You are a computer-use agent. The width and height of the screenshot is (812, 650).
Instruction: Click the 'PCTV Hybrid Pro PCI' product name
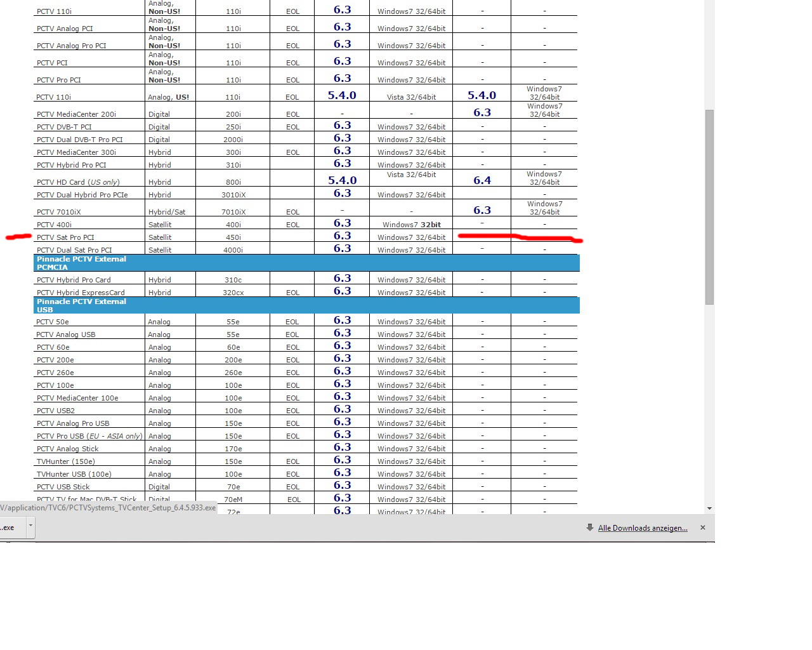click(x=72, y=165)
